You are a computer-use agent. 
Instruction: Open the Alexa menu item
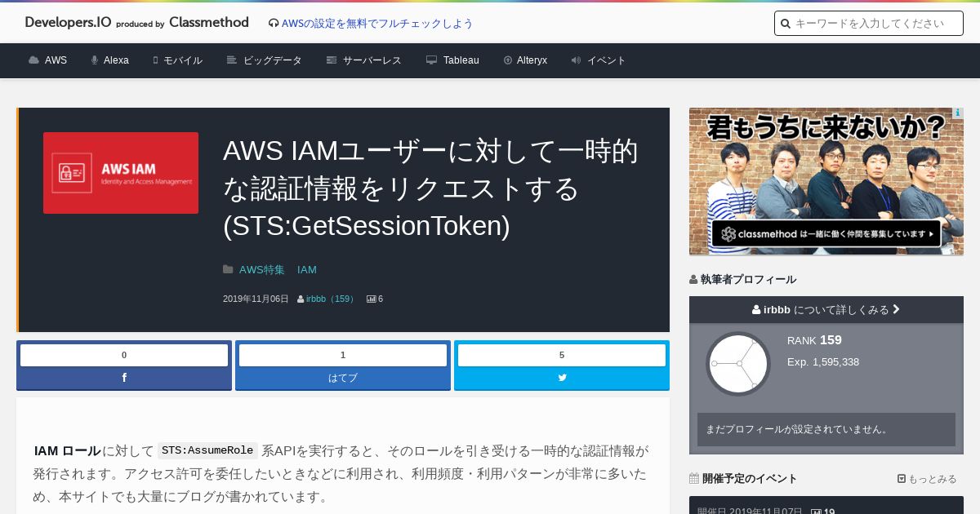coord(116,60)
